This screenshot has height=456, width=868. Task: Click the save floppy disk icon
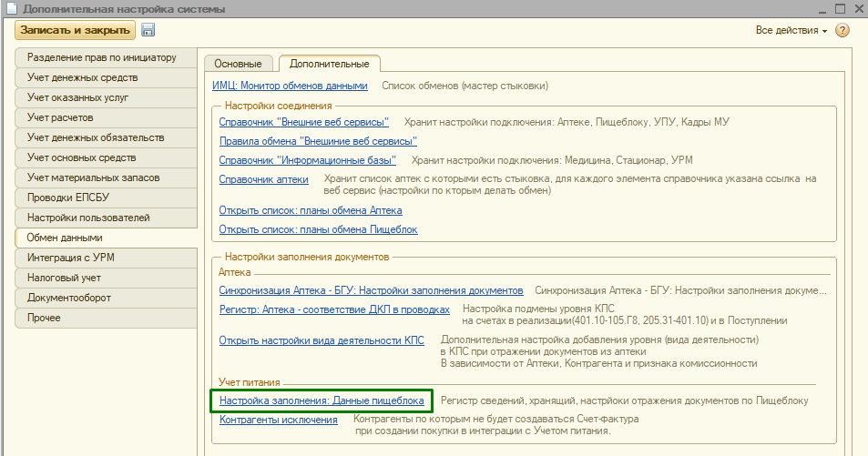148,31
